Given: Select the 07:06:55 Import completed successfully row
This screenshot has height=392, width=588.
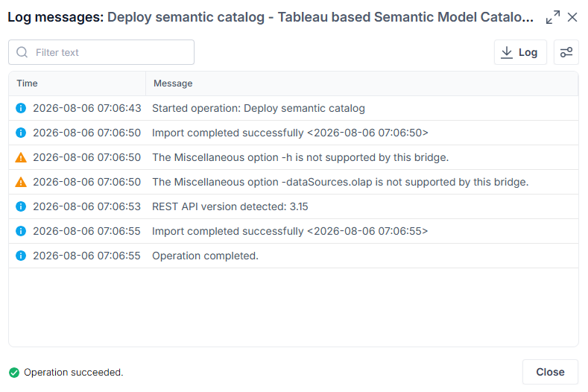Looking at the screenshot, I should click(294, 231).
